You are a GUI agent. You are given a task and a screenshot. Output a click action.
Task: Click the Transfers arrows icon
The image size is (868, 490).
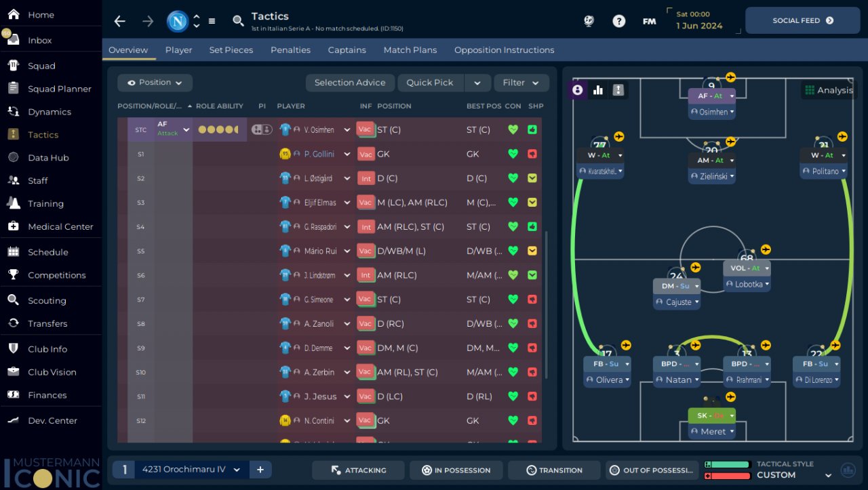[14, 323]
